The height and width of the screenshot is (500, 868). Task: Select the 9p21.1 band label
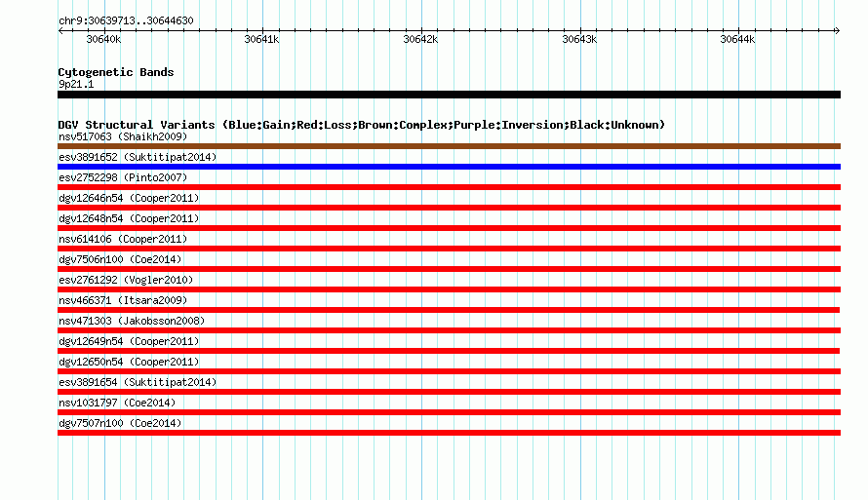click(76, 84)
